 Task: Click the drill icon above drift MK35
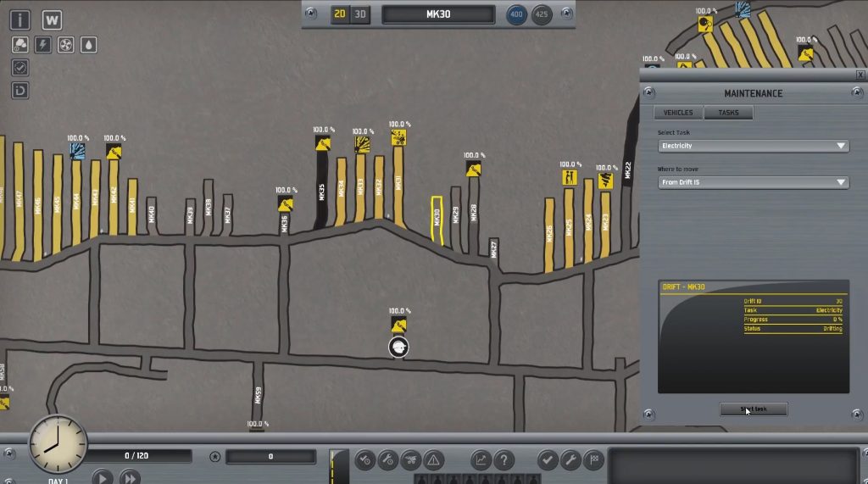coord(323,144)
